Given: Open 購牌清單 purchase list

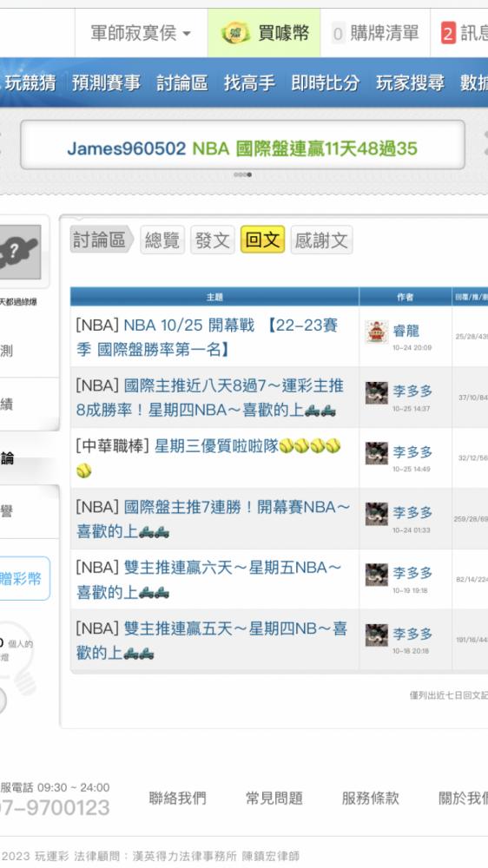Looking at the screenshot, I should (x=385, y=33).
